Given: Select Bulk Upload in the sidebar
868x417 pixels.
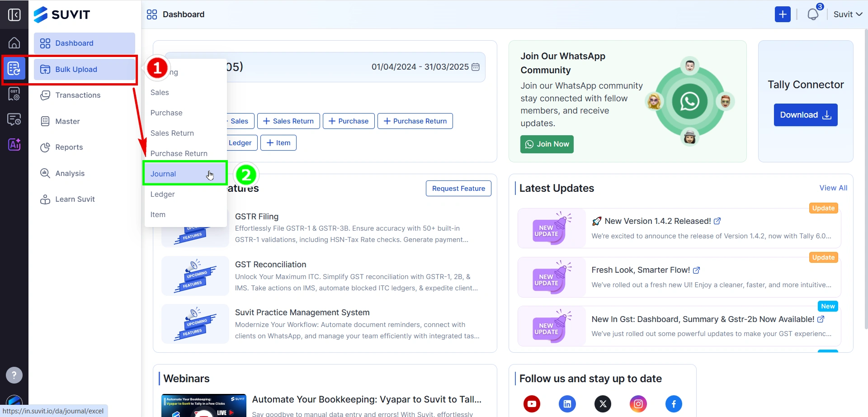Looking at the screenshot, I should 85,69.
